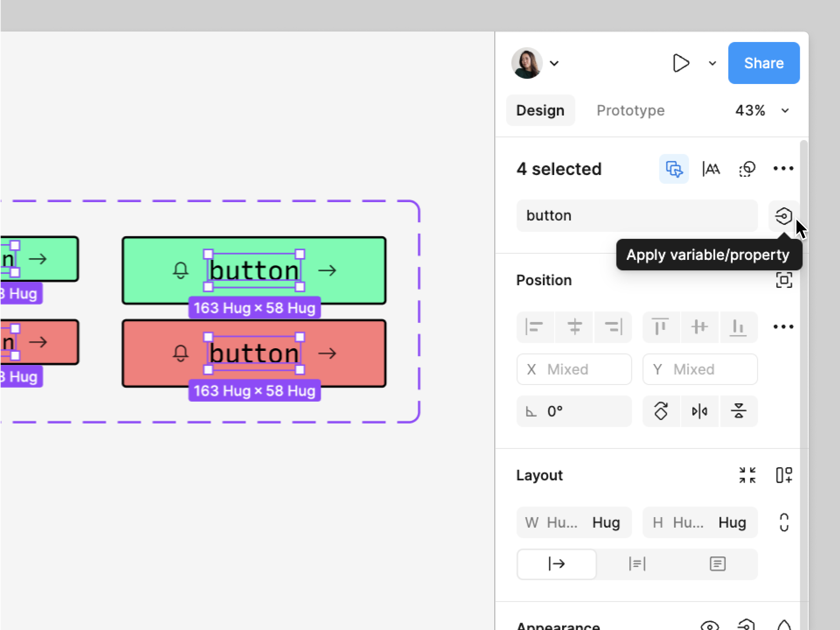Select auto width text resizing option

pos(556,564)
